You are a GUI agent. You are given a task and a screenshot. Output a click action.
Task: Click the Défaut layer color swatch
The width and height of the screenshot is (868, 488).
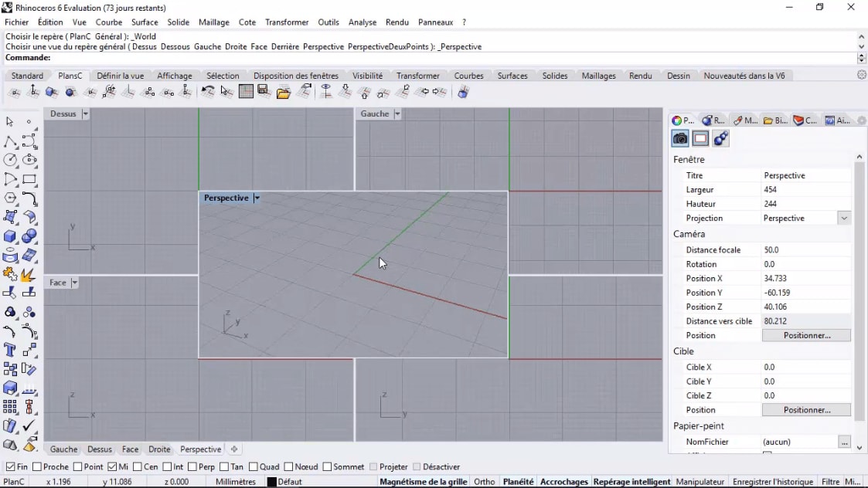coord(270,481)
